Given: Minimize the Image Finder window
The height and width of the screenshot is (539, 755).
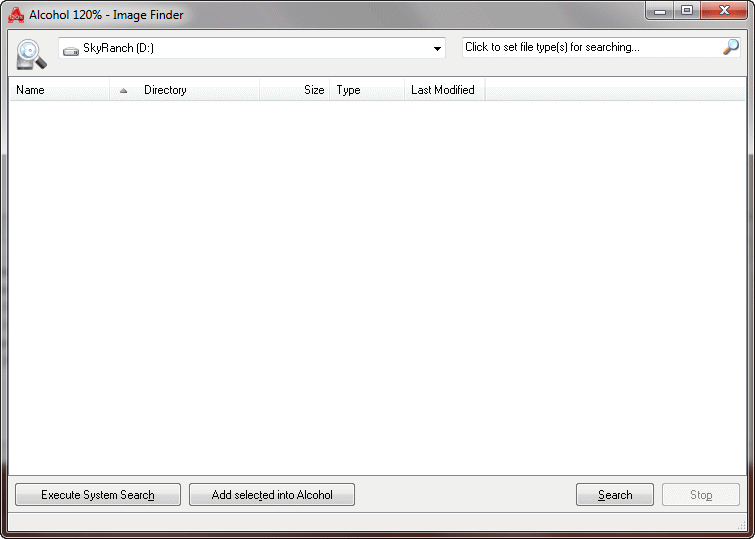Looking at the screenshot, I should coord(660,11).
